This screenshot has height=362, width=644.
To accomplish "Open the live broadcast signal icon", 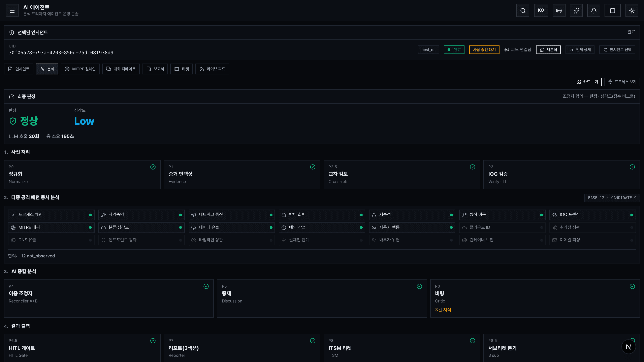I will pyautogui.click(x=559, y=10).
